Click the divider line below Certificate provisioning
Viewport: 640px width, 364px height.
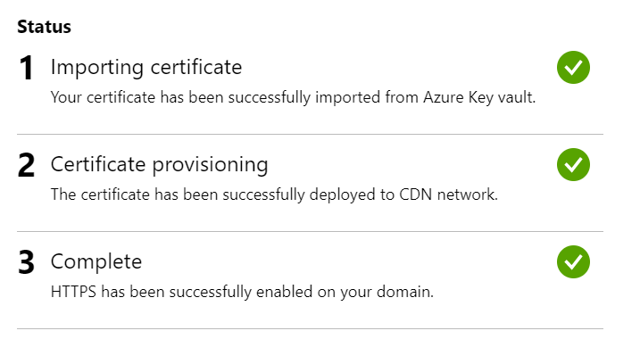click(x=311, y=231)
